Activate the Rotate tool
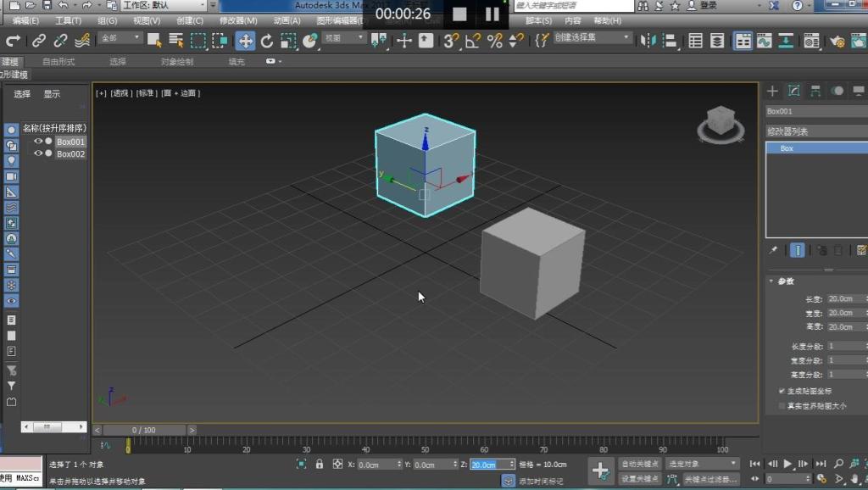 pos(267,40)
